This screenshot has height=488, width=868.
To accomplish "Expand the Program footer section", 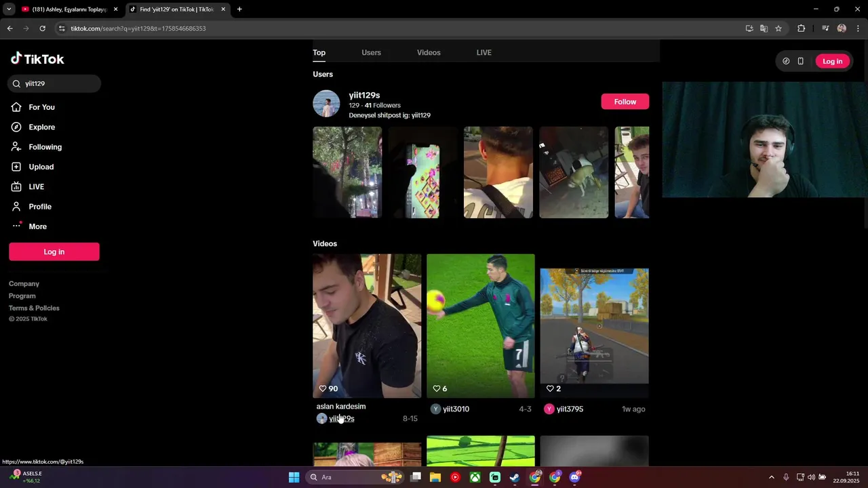I will (x=22, y=296).
